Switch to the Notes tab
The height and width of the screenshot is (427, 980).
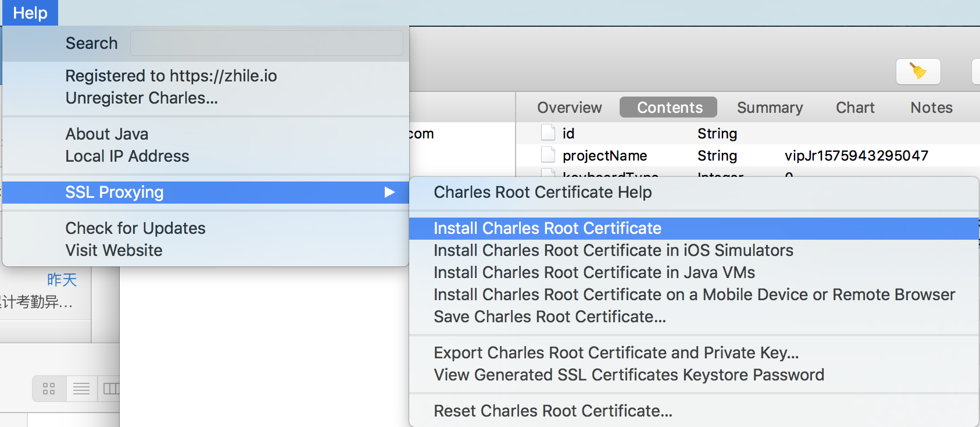(931, 108)
